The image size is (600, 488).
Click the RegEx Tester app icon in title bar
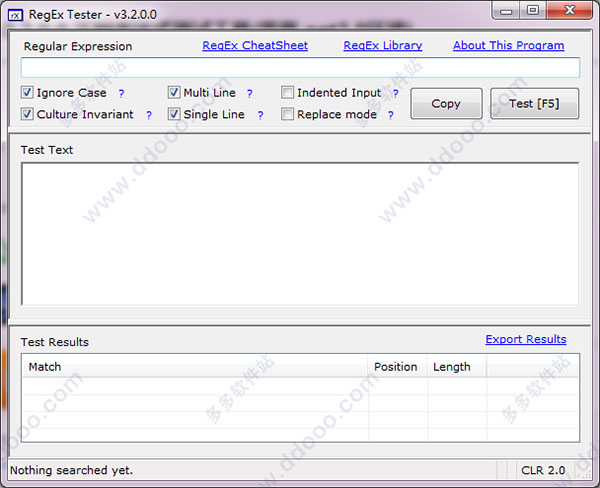point(15,15)
